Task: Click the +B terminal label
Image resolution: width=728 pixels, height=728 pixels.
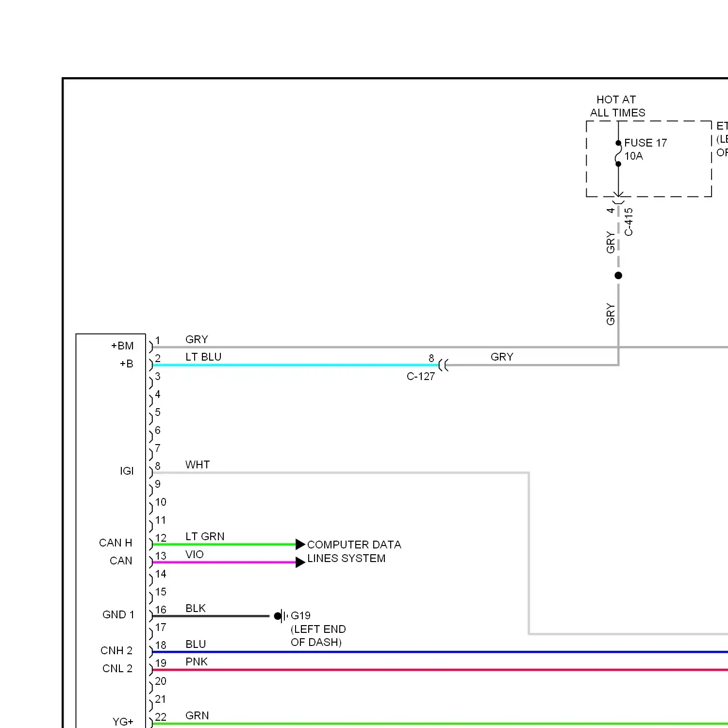Action: 126,364
